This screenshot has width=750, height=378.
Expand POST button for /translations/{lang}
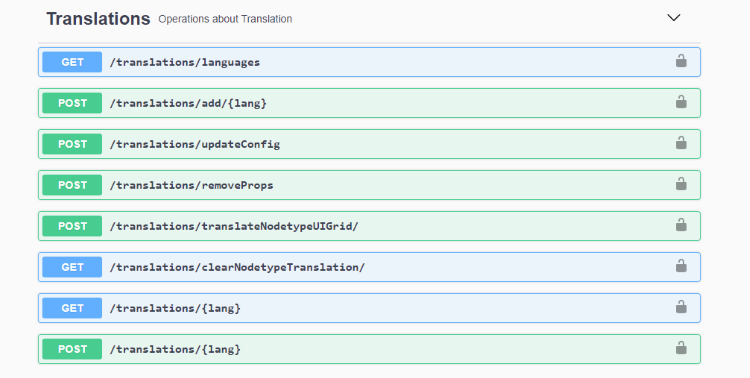point(72,349)
